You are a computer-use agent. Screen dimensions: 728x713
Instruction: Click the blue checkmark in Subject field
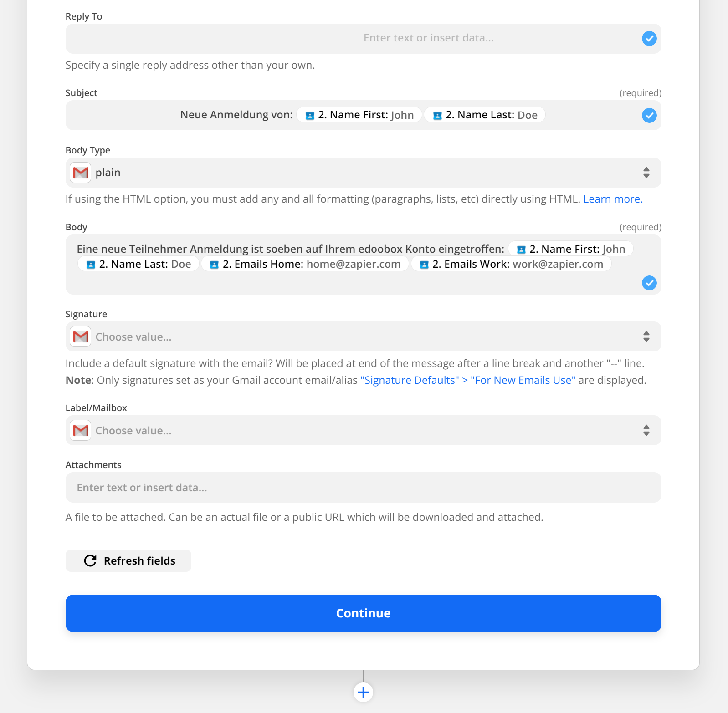coord(649,116)
